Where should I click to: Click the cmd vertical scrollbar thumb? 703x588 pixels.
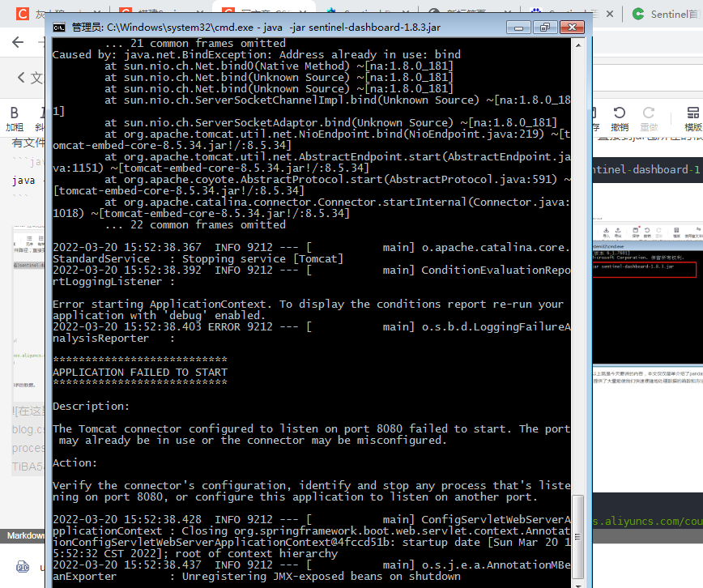coord(578,537)
